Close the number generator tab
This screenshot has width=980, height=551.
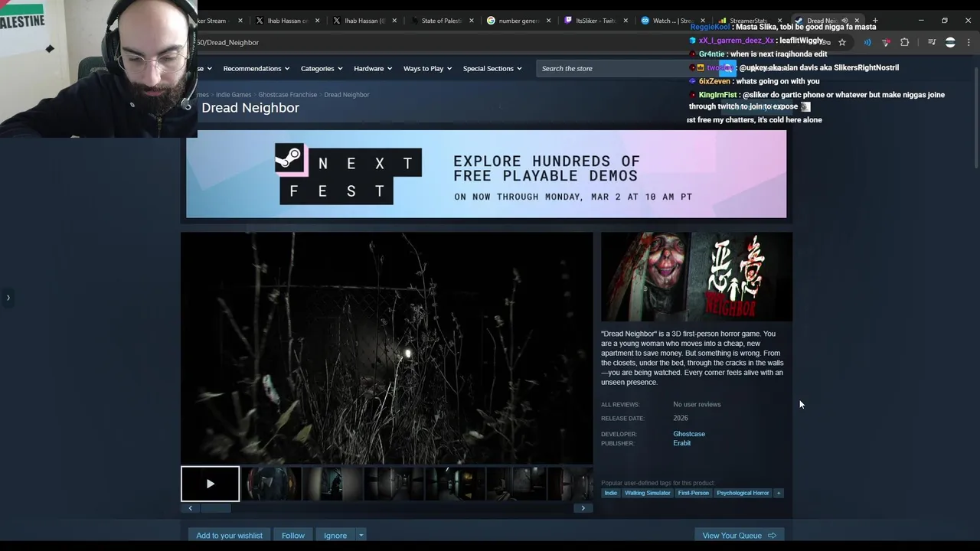tap(548, 21)
